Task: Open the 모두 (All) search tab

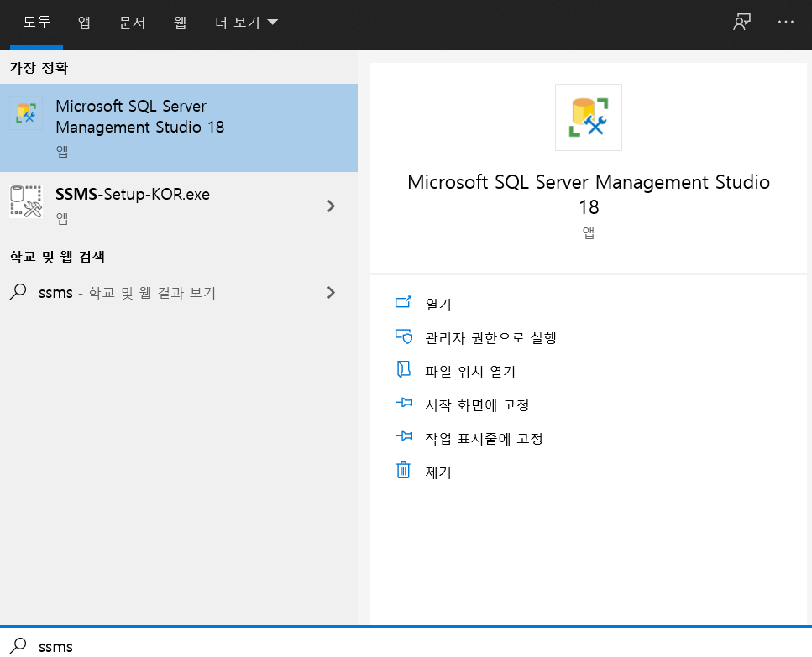Action: pos(37,23)
